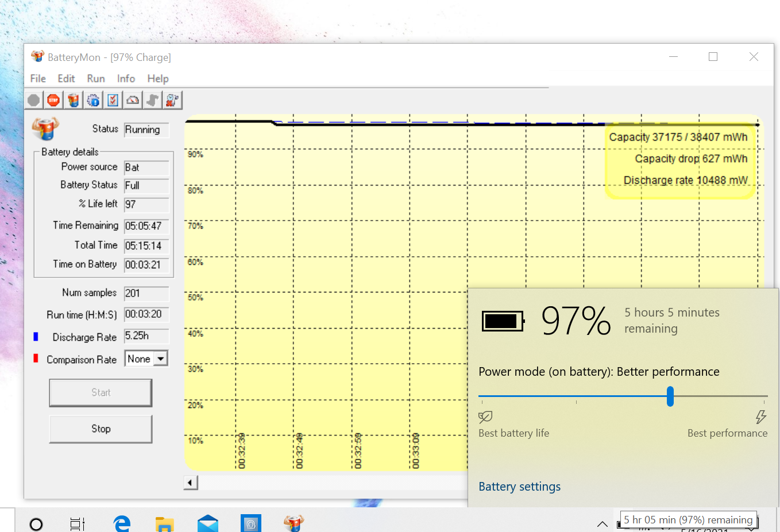780x532 pixels.
Task: Click the 'Best battery life' label
Action: click(513, 433)
